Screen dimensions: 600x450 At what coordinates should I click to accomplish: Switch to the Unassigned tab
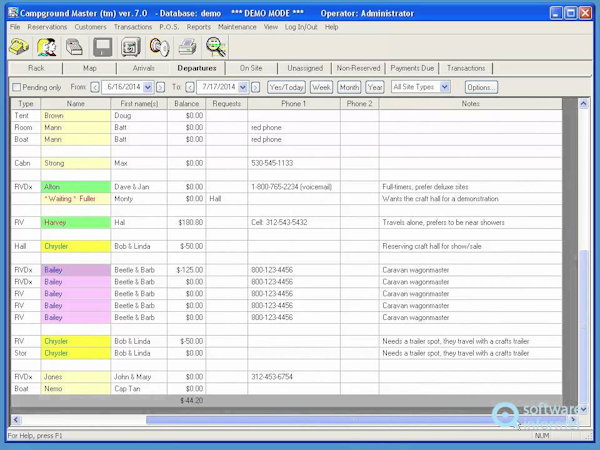point(305,68)
